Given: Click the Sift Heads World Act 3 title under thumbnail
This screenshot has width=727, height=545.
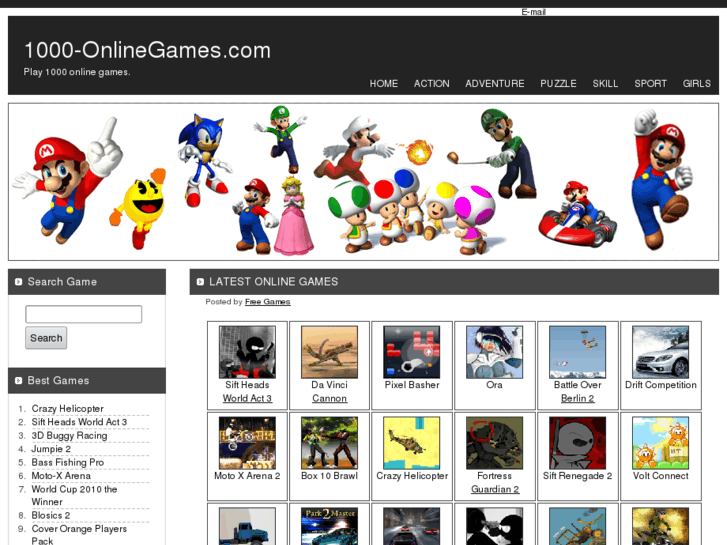Looking at the screenshot, I should click(247, 391).
